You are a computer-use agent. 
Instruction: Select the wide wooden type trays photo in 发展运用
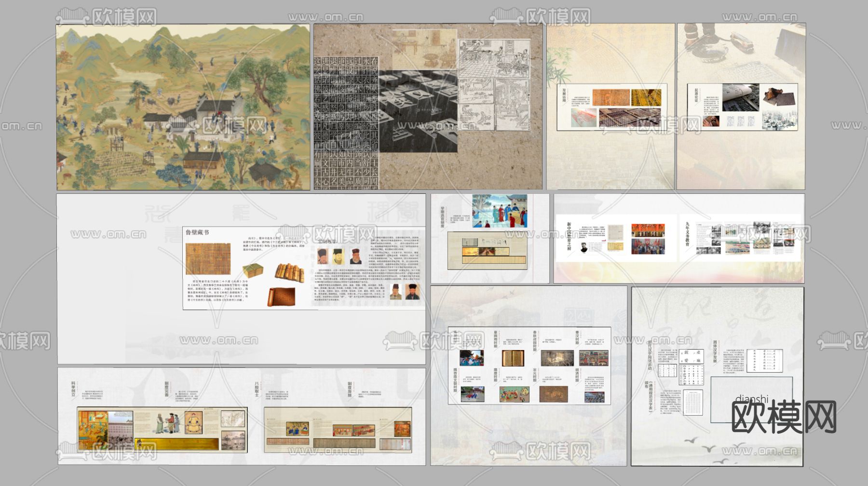(x=630, y=118)
